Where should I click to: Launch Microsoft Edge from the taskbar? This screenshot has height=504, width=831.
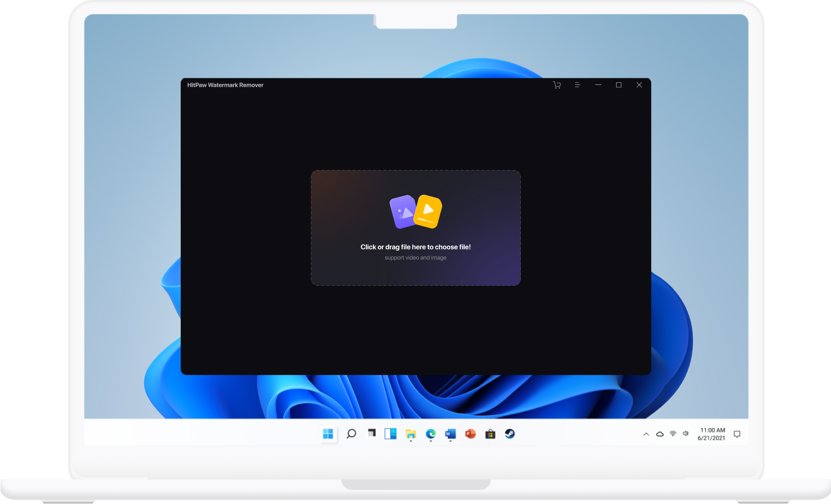(430, 434)
